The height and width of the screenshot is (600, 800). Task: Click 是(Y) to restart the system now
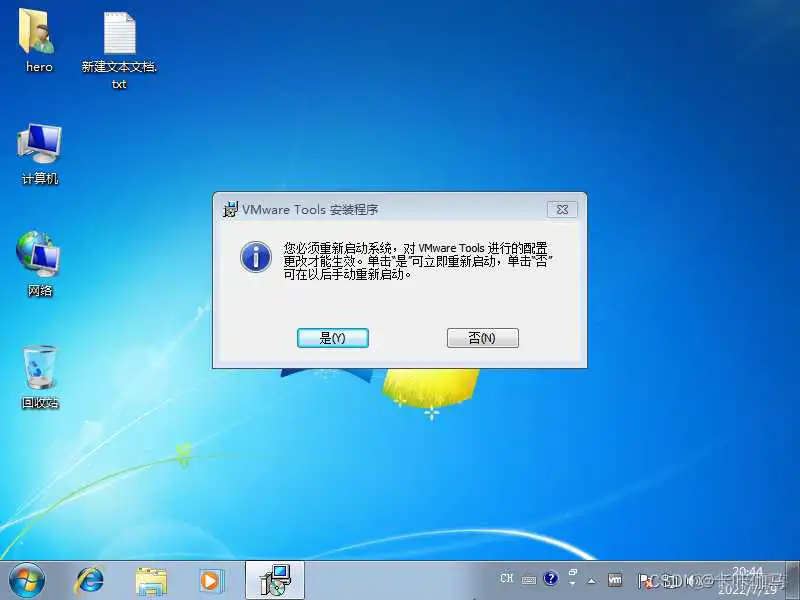coord(332,338)
